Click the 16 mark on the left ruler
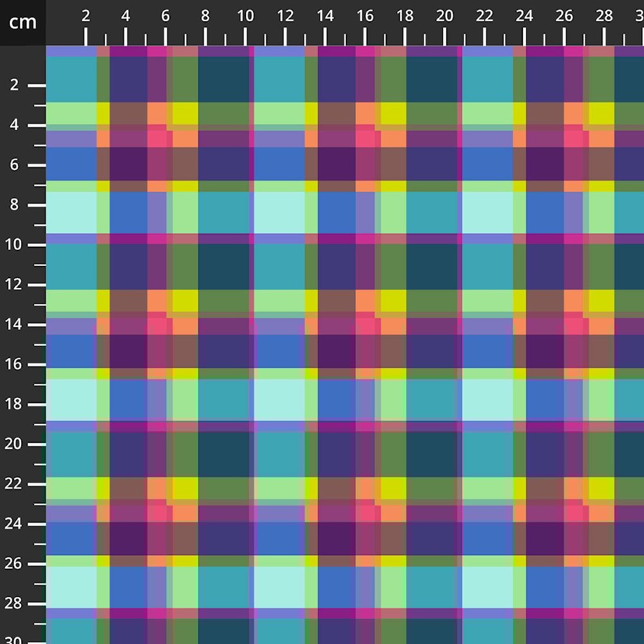The height and width of the screenshot is (644, 644). pos(15,365)
